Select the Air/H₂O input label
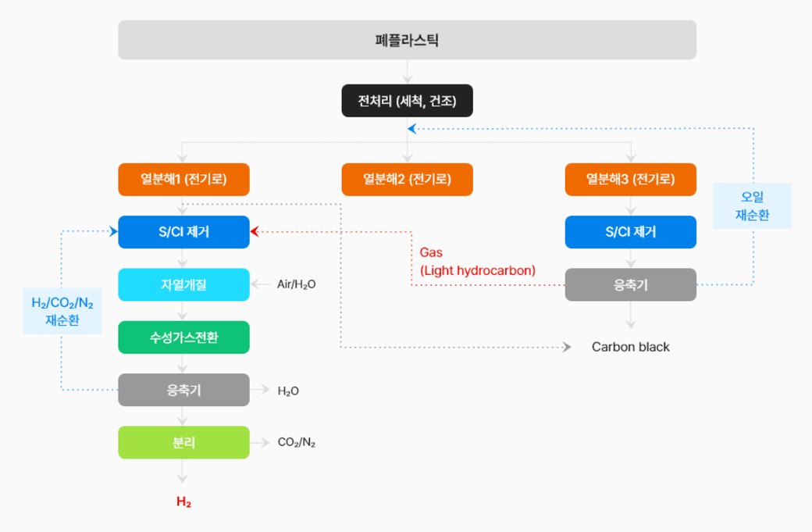Viewport: 812px width, 532px height. click(297, 285)
